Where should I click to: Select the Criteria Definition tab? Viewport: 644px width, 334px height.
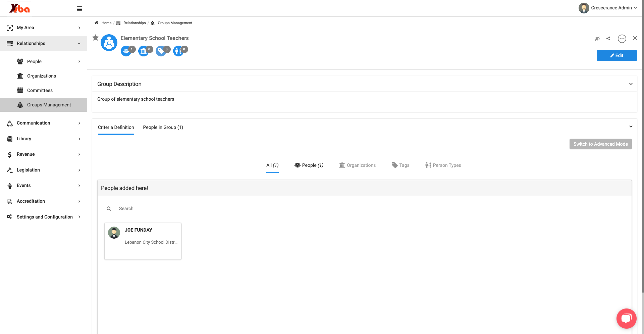pos(116,127)
